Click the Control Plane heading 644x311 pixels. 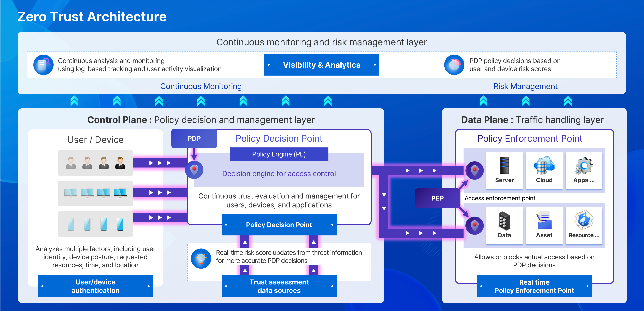pyautogui.click(x=201, y=120)
